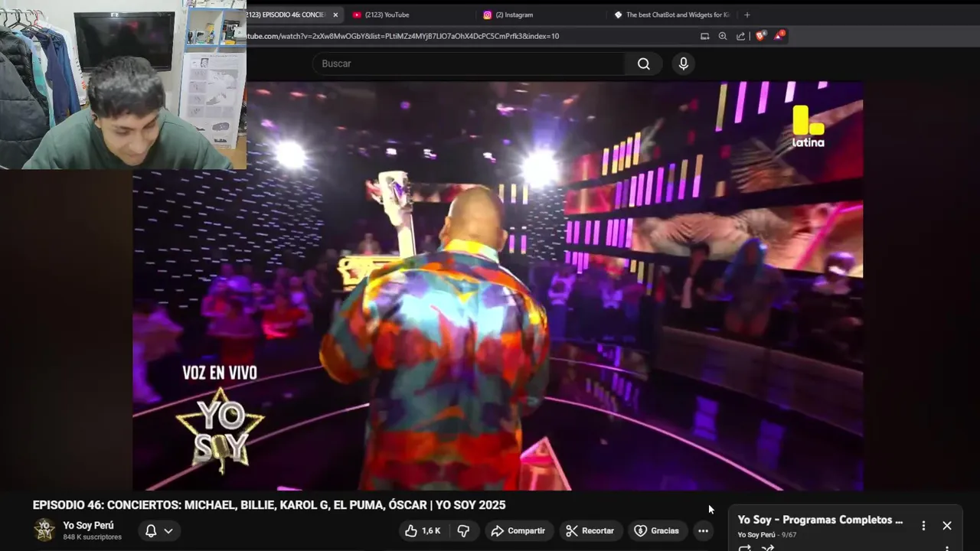Dislike the video with thumbs down
The height and width of the screenshot is (551, 980).
[464, 530]
